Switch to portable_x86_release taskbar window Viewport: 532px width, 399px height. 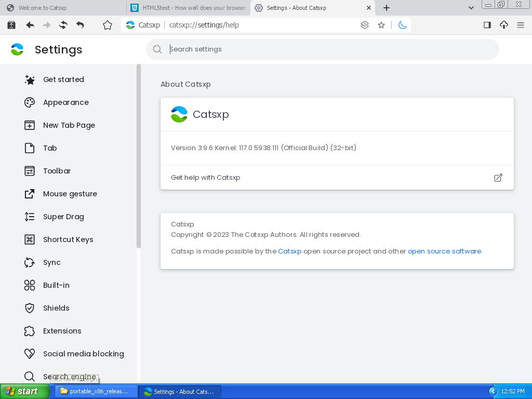coord(96,391)
